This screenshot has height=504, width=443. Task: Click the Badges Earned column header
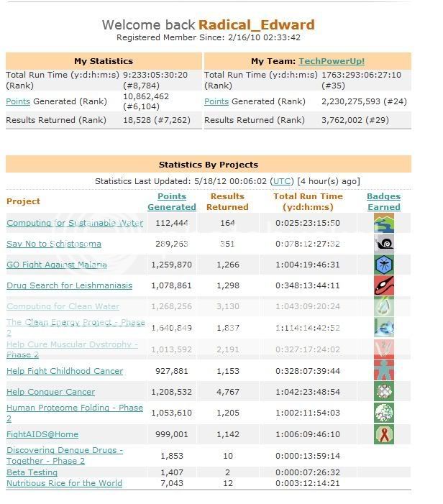(383, 201)
